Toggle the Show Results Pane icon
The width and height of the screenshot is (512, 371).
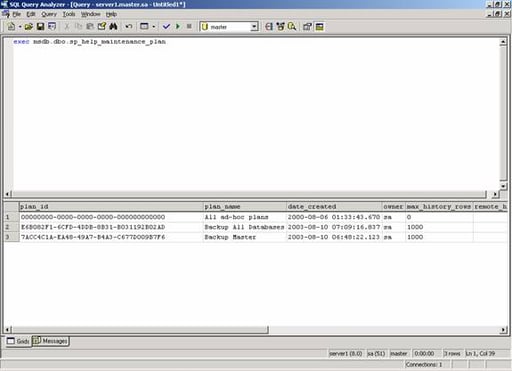point(319,27)
